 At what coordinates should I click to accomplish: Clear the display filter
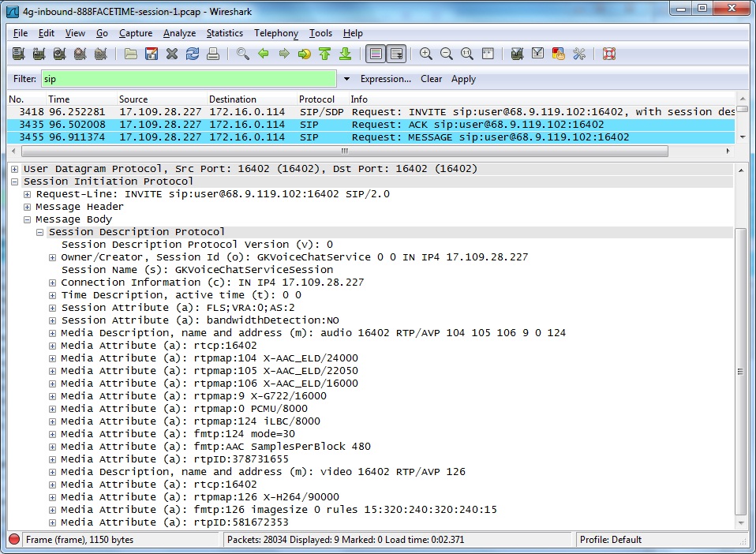(x=431, y=79)
